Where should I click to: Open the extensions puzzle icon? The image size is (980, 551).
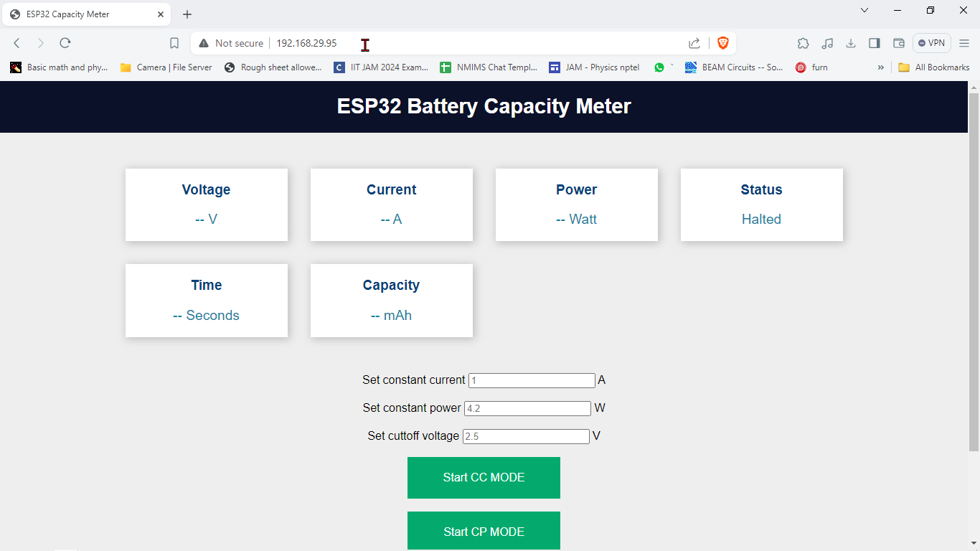[x=804, y=43]
